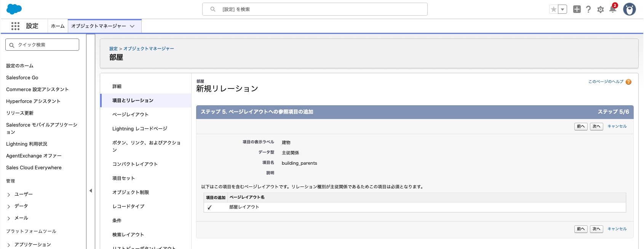Viewport: 644px width, 249px height.
Task: Open the favorites list dropdown arrow
Action: coord(563,10)
